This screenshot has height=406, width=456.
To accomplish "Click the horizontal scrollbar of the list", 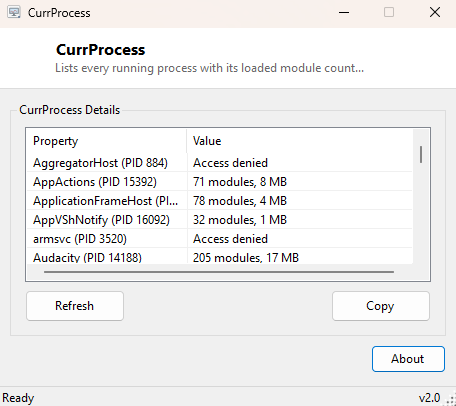I will pos(219,272).
